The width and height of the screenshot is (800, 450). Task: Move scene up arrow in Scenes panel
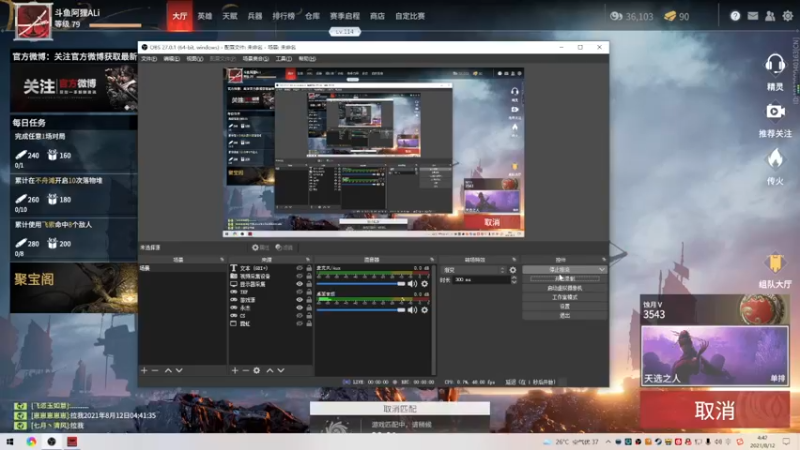pos(168,370)
